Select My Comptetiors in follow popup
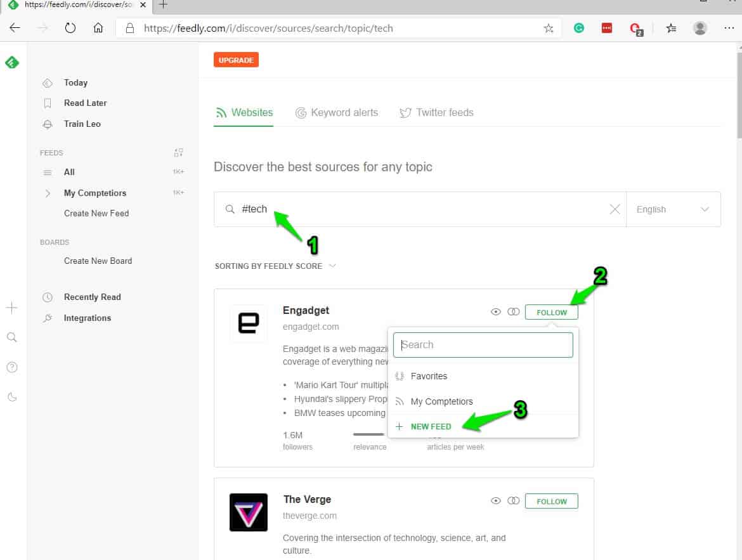Image resolution: width=742 pixels, height=560 pixels. click(x=483, y=401)
